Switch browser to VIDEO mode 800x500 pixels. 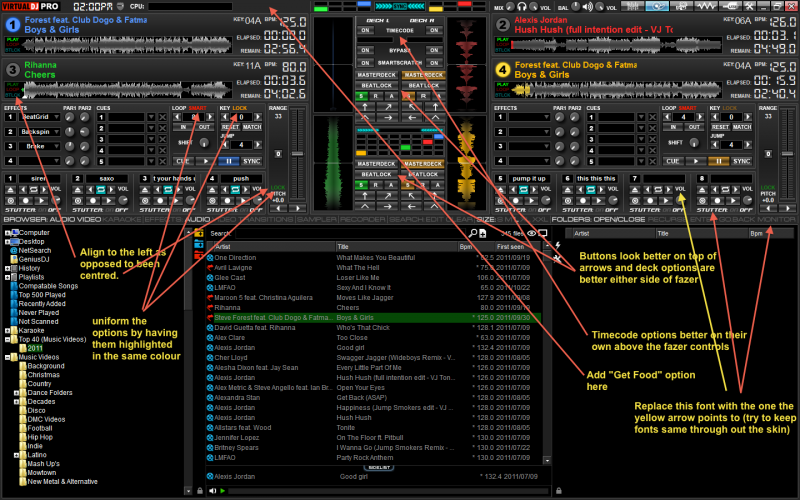(90, 219)
